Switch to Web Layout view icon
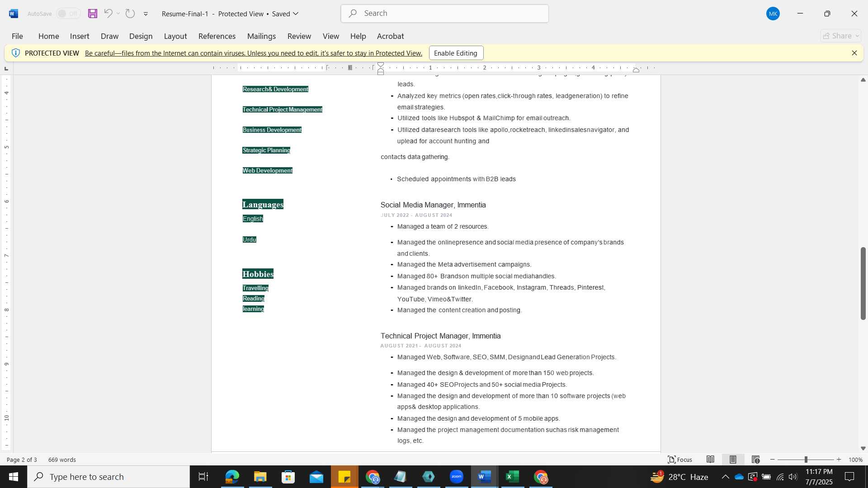This screenshot has height=488, width=868. tap(755, 460)
